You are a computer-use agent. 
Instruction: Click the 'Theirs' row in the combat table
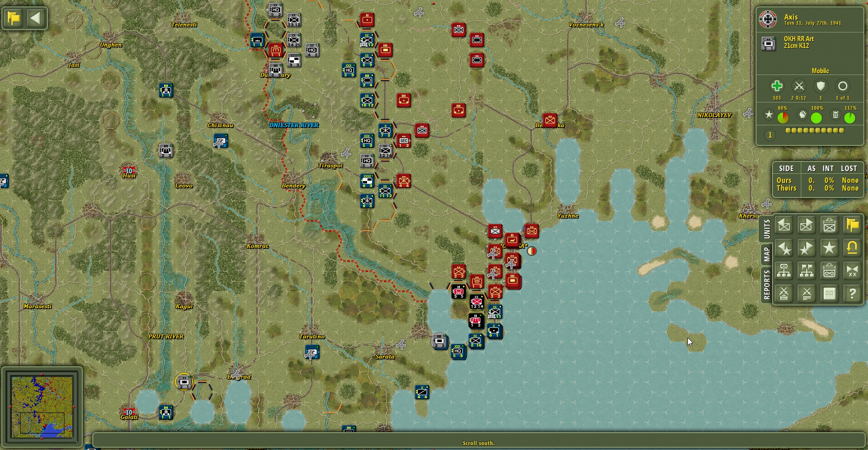click(817, 188)
